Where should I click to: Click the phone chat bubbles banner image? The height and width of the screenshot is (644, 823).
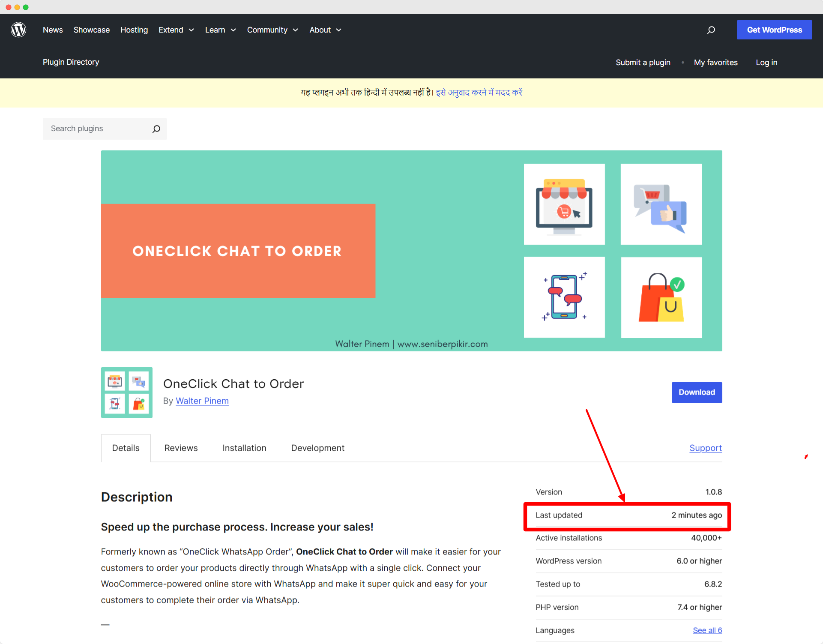(x=564, y=297)
